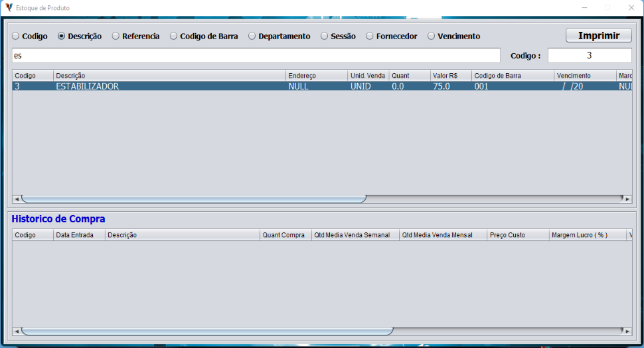The width and height of the screenshot is (644, 348).
Task: Click the purchase history horizontal scrollbar thumb
Action: [x=207, y=331]
